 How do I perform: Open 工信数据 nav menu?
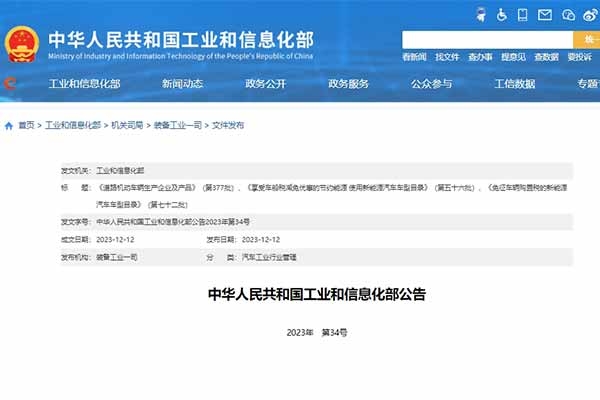coord(515,83)
